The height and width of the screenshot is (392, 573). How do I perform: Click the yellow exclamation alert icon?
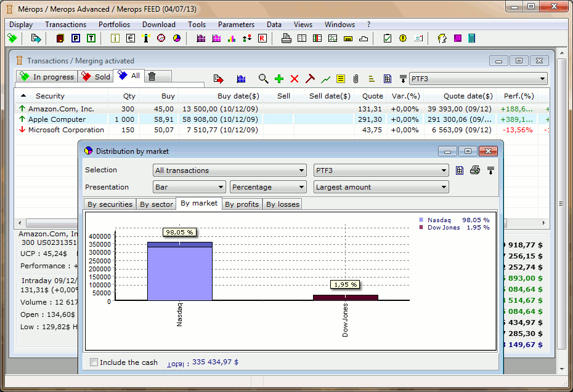403,38
